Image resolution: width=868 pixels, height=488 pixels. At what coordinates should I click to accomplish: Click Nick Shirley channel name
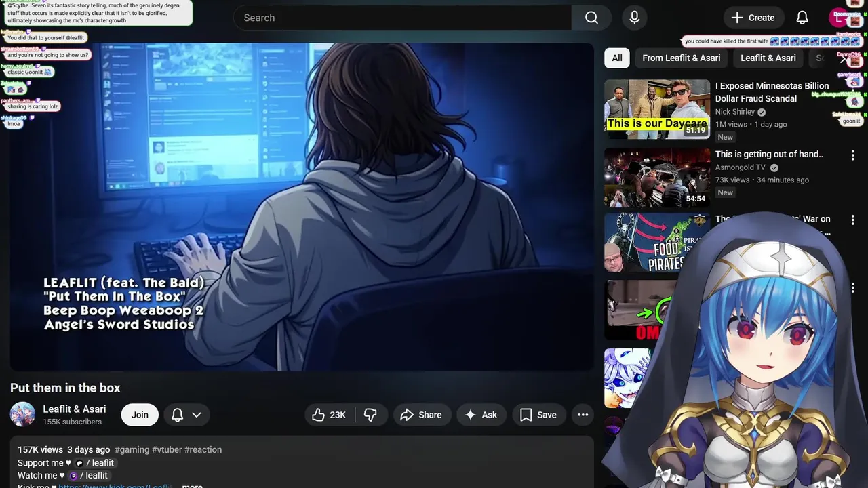(735, 112)
